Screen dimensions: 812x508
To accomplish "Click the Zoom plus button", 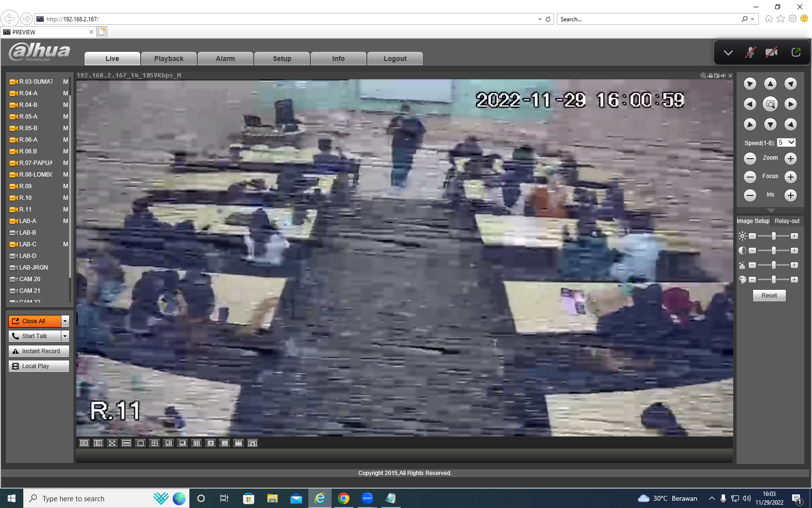I will pyautogui.click(x=790, y=158).
